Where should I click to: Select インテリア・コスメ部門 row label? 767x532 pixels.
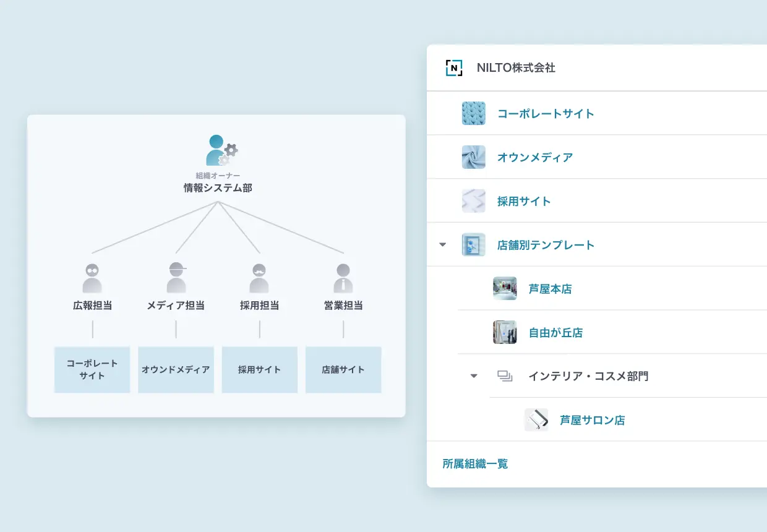tap(588, 376)
